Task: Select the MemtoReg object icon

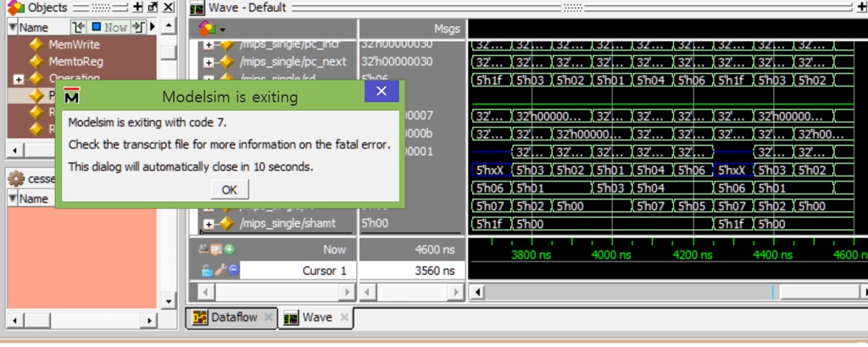Action: pos(36,62)
